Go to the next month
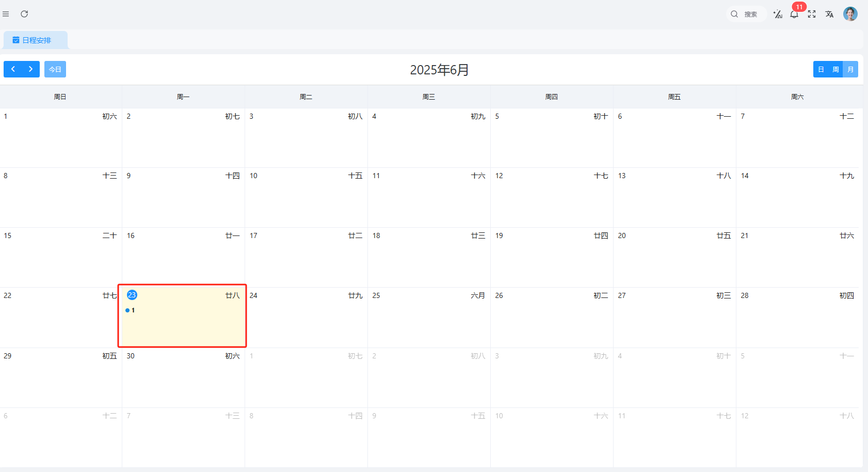Screen dimensions: 868x472 click(x=31, y=69)
